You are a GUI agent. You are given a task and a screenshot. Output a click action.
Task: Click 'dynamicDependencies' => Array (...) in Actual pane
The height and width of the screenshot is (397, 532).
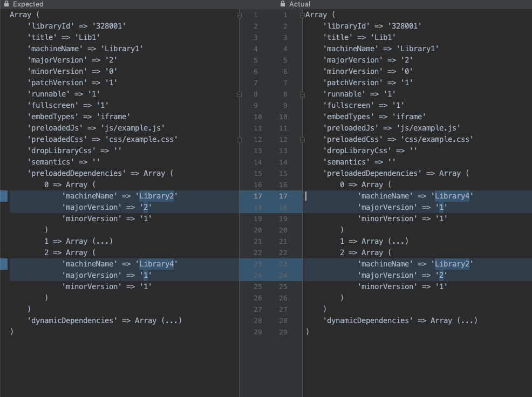tap(401, 320)
